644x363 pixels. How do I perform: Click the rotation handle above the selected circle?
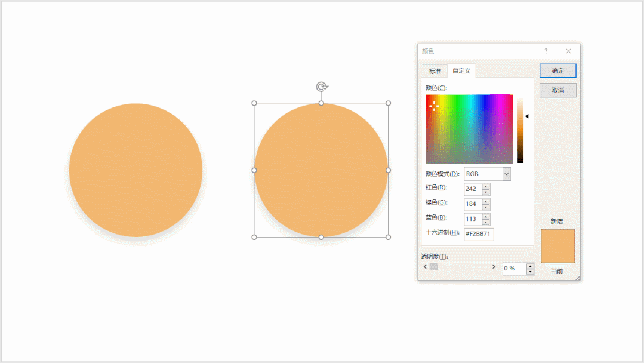coord(322,87)
